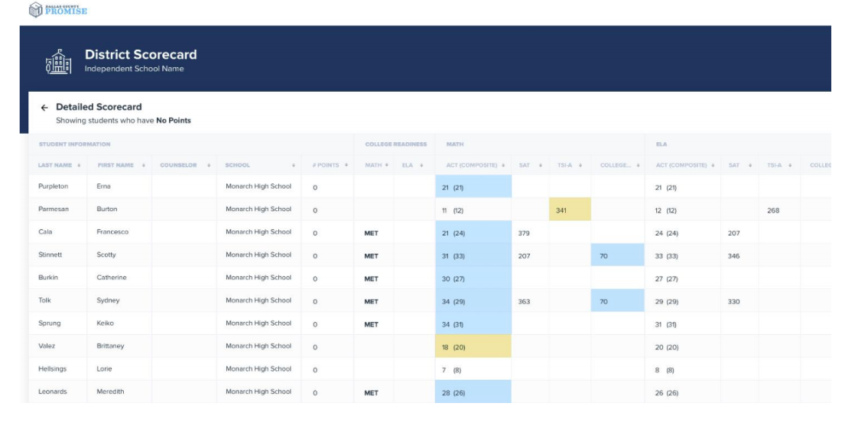Click the District Scorecard title

point(141,54)
